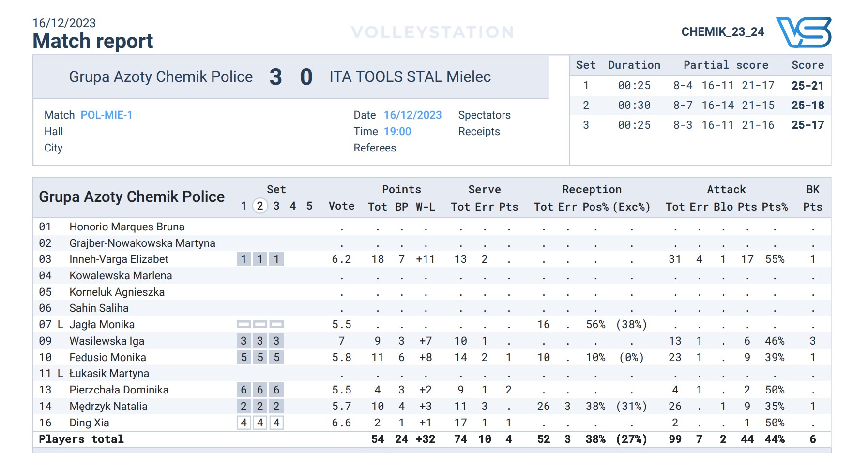Image resolution: width=868 pixels, height=453 pixels.
Task: Select player Pierzchała Dominika
Action: point(119,390)
